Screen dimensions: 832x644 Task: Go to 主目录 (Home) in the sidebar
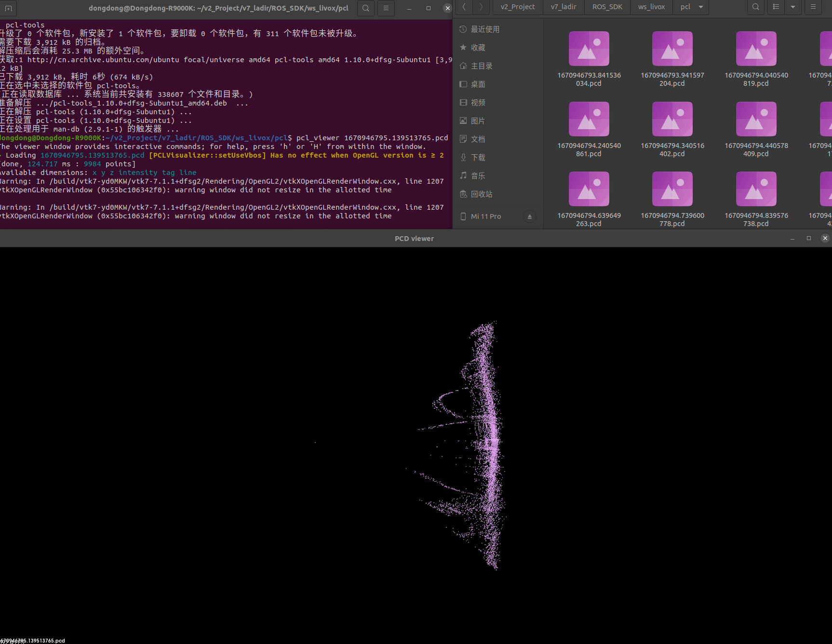click(498, 66)
